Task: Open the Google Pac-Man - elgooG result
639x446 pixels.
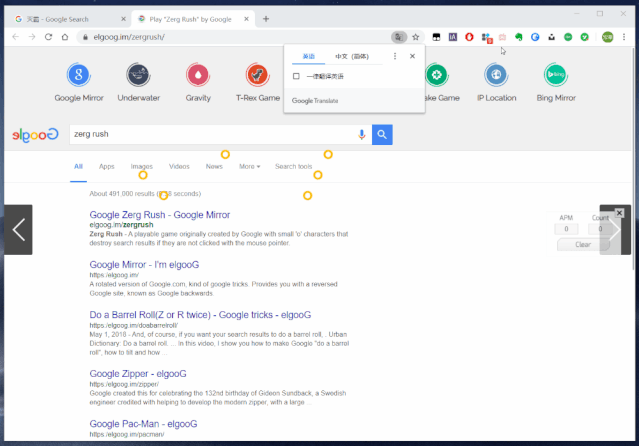Action: point(143,424)
